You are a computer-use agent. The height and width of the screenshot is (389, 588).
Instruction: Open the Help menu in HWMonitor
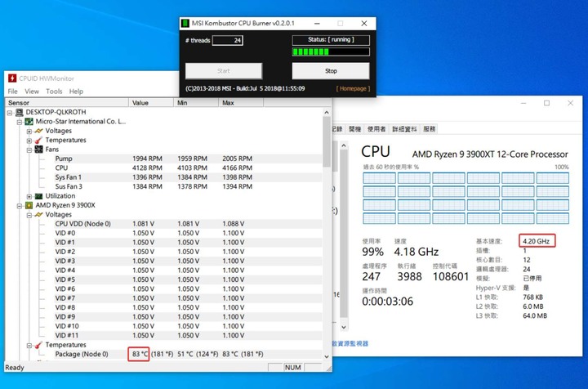tap(76, 92)
